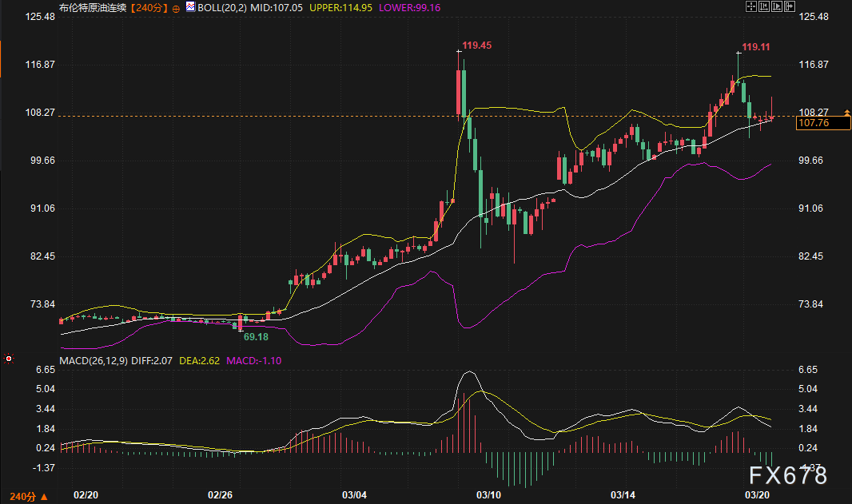Click the 119.45 high price annotation
The height and width of the screenshot is (504, 852).
pyautogui.click(x=476, y=46)
